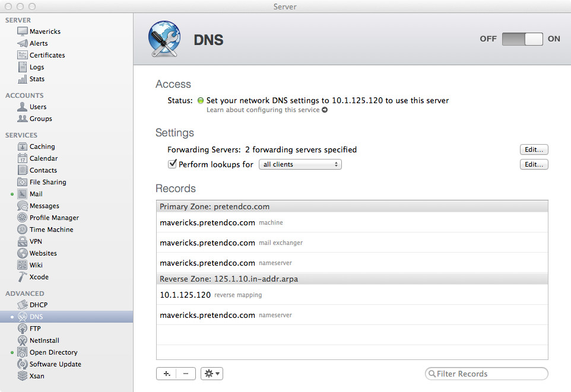
Task: Open the FTP service icon
Action: pyautogui.click(x=22, y=329)
